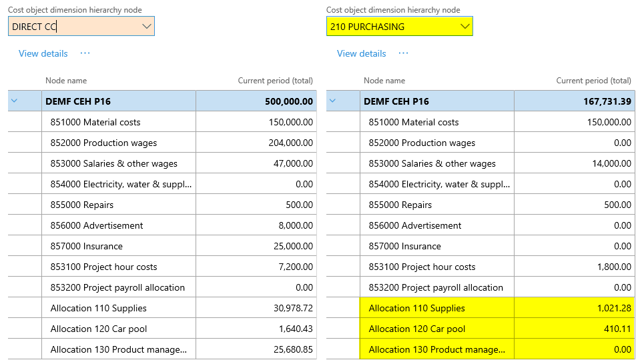This screenshot has height=364, width=640.
Task: Click the right Current period (total) header
Action: (593, 81)
